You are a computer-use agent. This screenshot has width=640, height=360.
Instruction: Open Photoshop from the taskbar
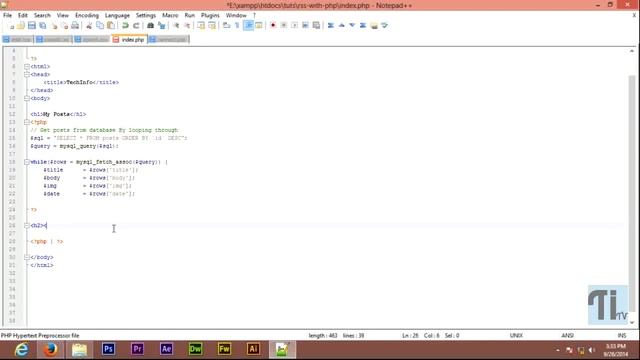click(x=108, y=350)
